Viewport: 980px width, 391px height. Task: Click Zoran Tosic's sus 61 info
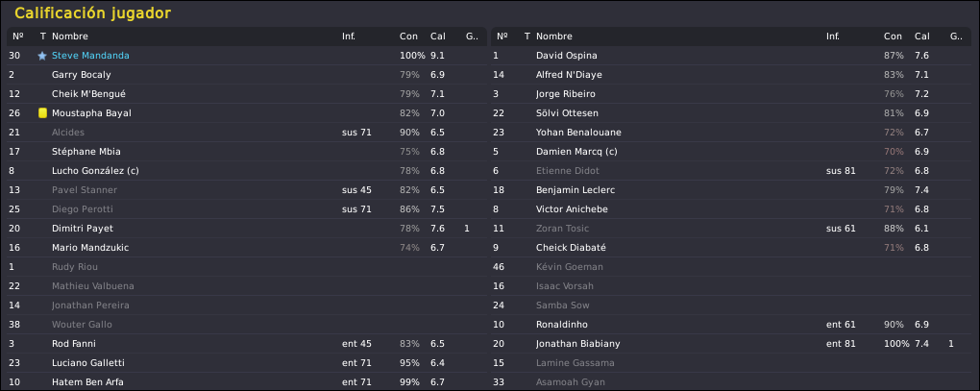click(841, 229)
